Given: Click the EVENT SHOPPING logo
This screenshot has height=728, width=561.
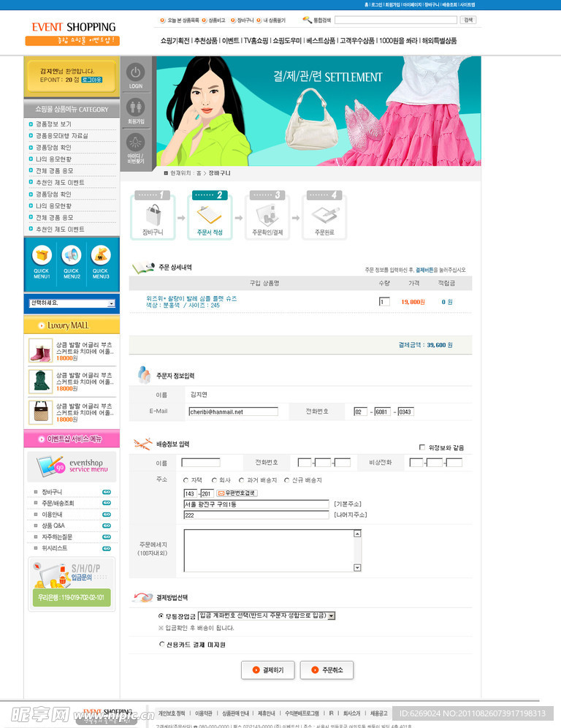Looking at the screenshot, I should 73,33.
